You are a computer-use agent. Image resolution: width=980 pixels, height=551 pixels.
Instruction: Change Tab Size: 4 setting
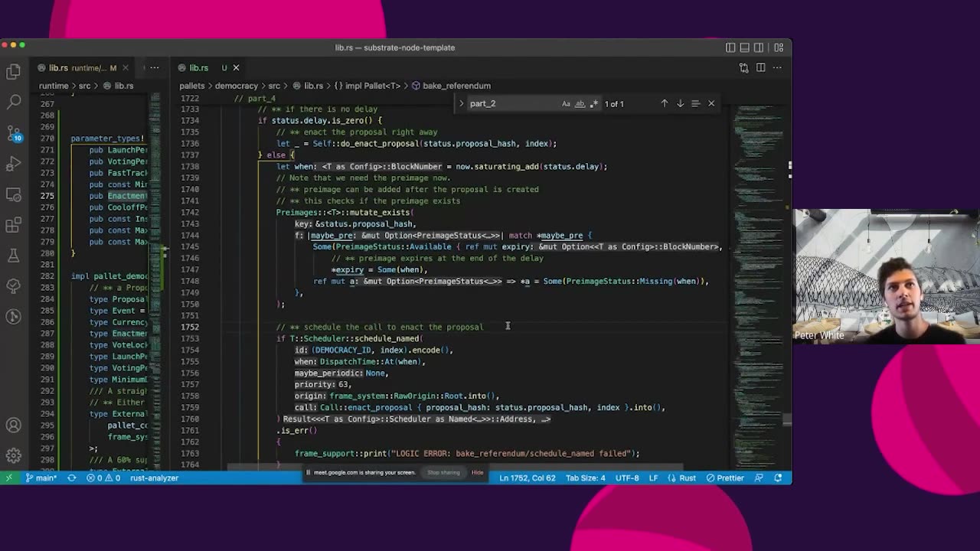coord(585,478)
